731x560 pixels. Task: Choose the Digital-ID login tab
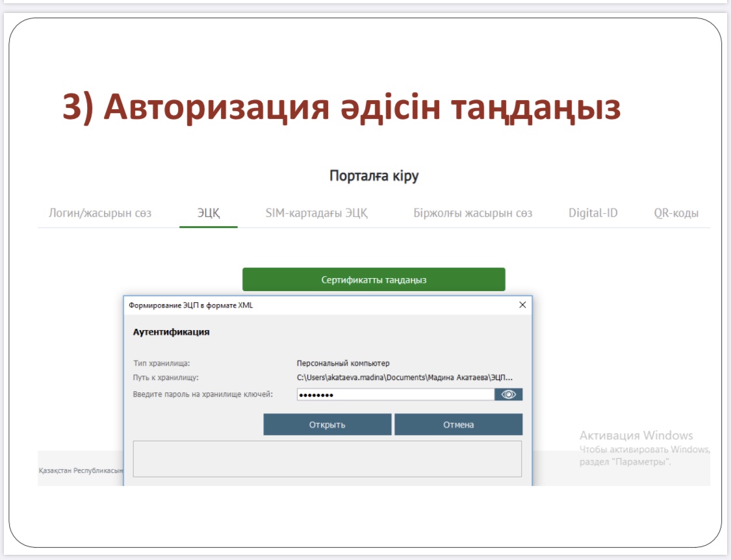[x=593, y=213]
